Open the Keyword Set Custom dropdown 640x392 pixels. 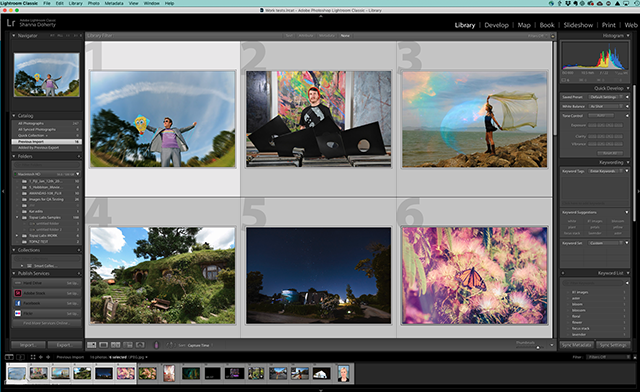pyautogui.click(x=606, y=243)
